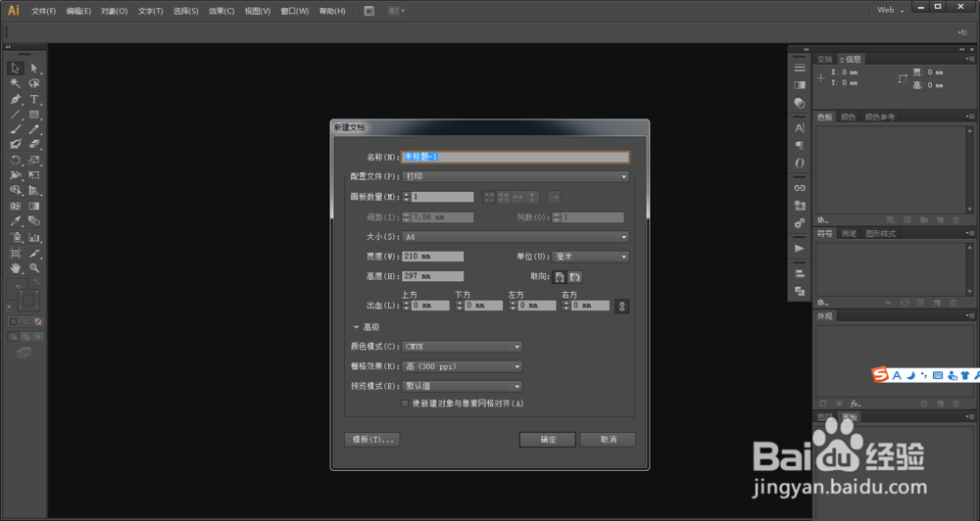Open the 效果(C) menu
Image resolution: width=980 pixels, height=521 pixels.
pyautogui.click(x=221, y=11)
